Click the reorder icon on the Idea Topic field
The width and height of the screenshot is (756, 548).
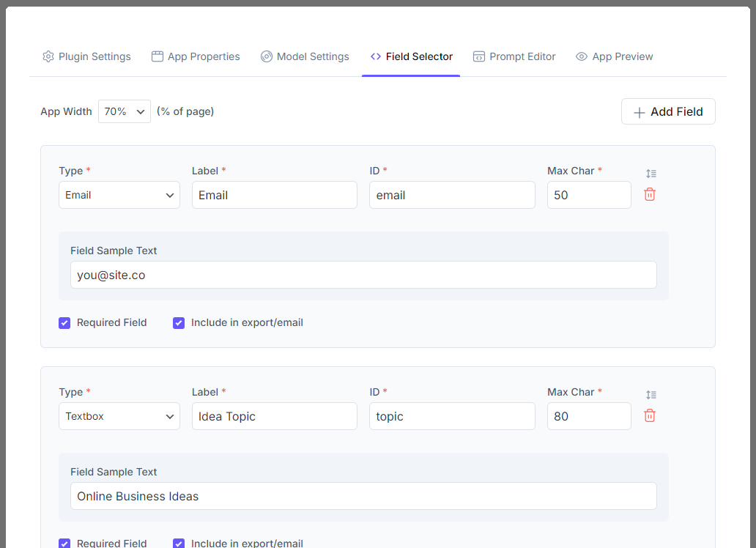(651, 395)
